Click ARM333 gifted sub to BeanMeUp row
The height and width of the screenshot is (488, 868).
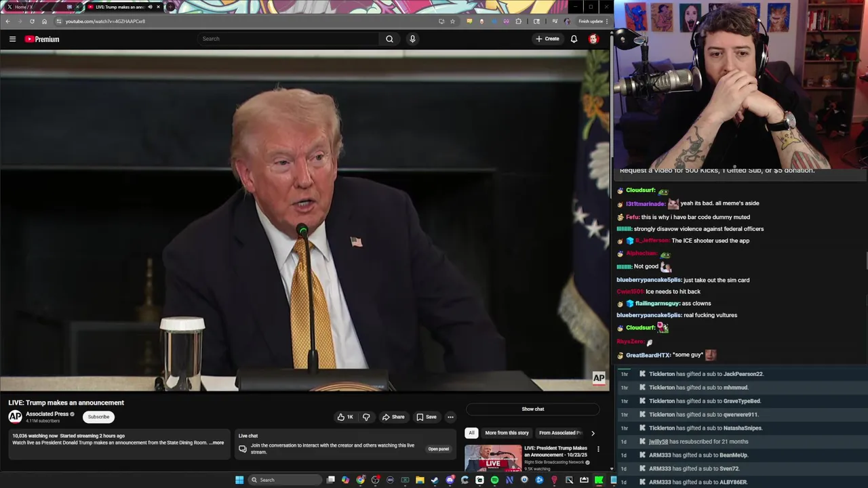pos(742,455)
